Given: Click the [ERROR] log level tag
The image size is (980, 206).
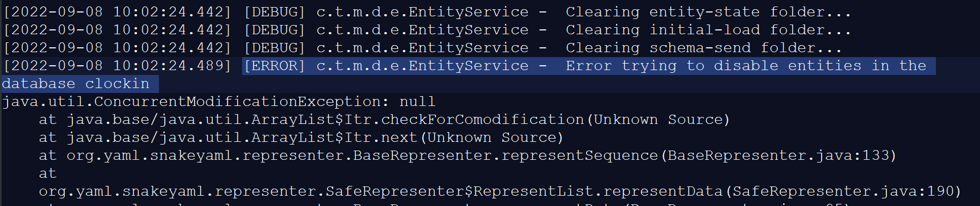Looking at the screenshot, I should pos(274,66).
